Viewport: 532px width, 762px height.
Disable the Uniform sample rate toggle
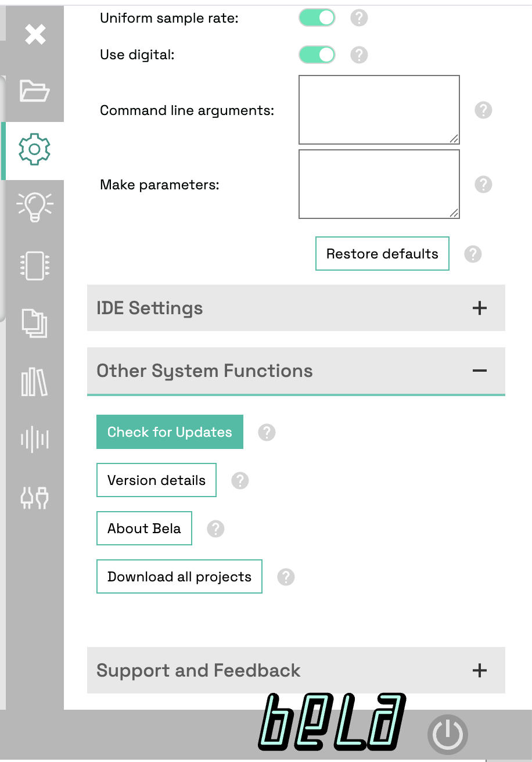317,18
